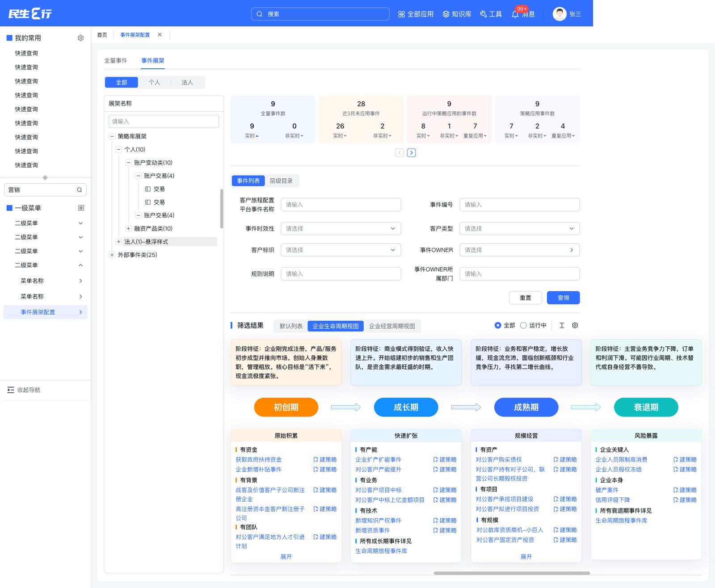Click the 查询 button
The width and height of the screenshot is (715, 588).
563,298
